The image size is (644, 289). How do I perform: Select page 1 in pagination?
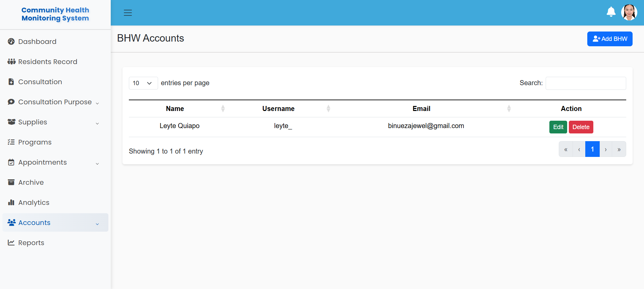point(592,149)
